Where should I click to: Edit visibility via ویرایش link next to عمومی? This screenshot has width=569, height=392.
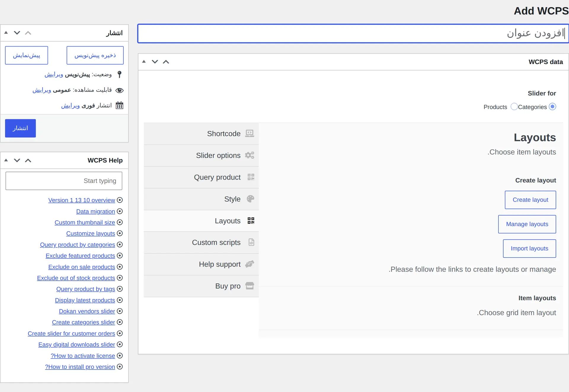click(42, 90)
